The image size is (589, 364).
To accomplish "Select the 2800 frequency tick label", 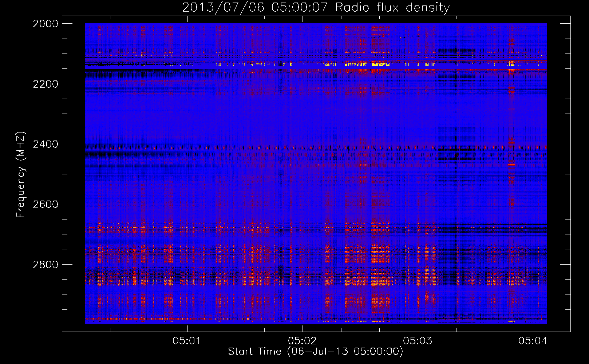I will pos(46,265).
